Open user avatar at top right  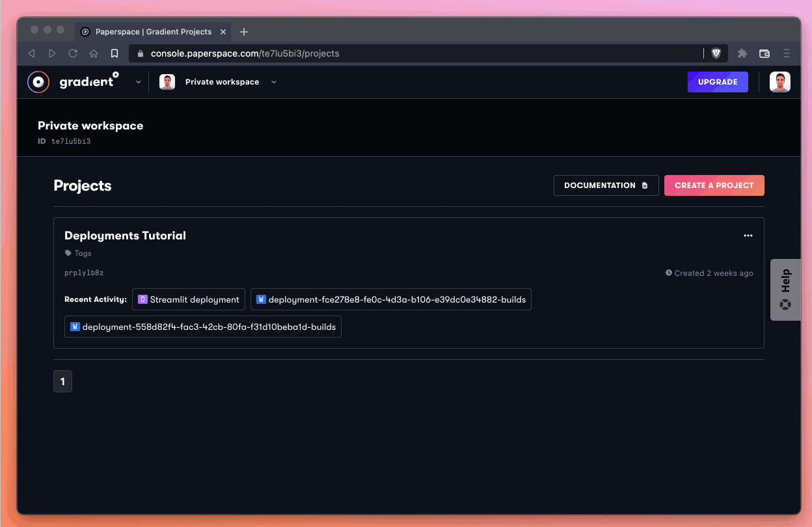pyautogui.click(x=780, y=82)
